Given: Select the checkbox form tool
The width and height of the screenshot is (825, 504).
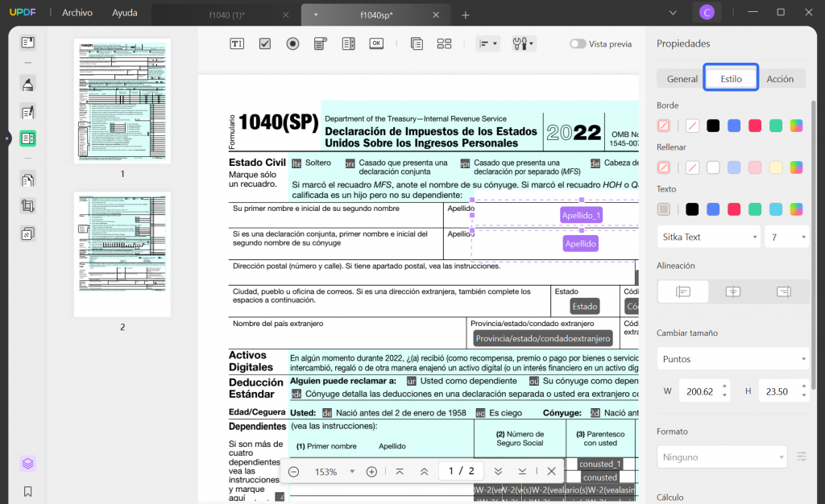Looking at the screenshot, I should 264,43.
